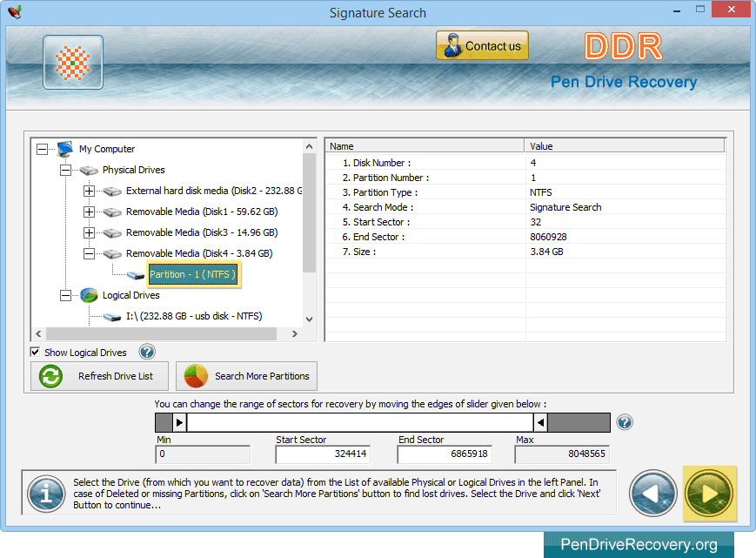This screenshot has height=558, width=756.
Task: Collapse the My Computer tree node
Action: tap(43, 149)
